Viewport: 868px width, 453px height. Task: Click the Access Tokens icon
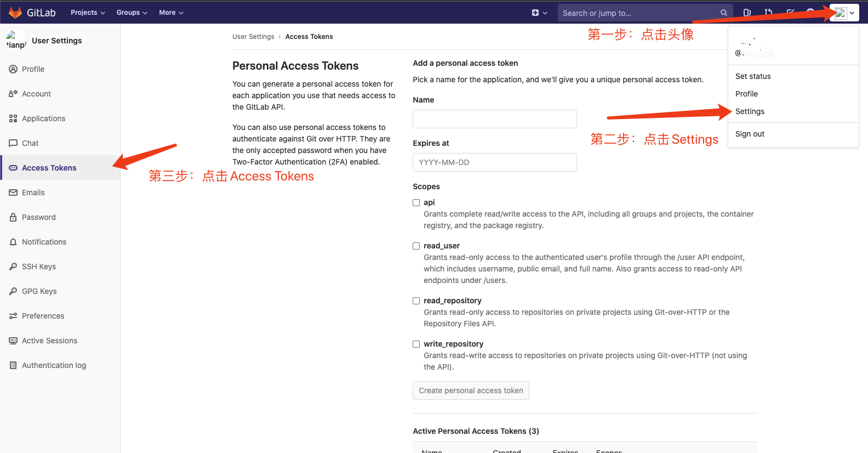[x=13, y=168]
